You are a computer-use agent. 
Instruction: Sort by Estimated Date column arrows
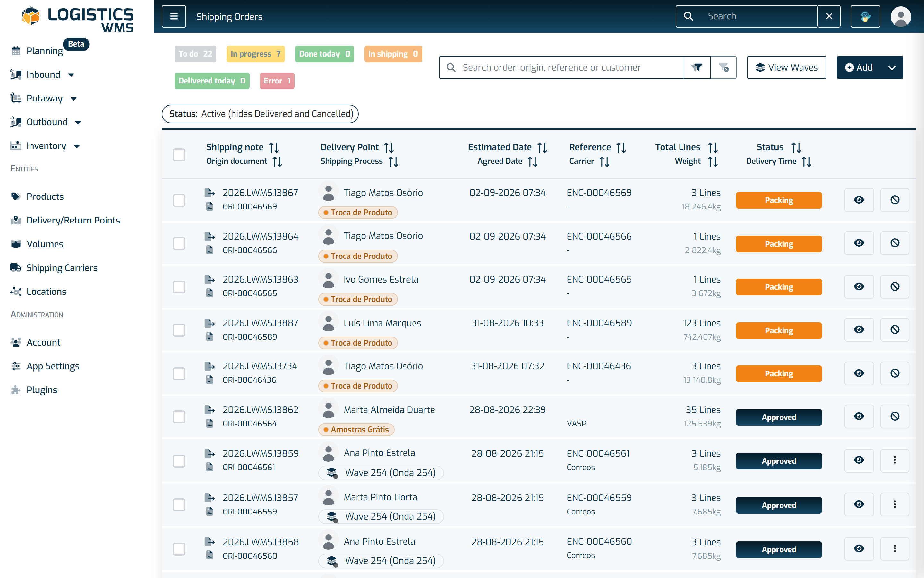[x=542, y=148]
